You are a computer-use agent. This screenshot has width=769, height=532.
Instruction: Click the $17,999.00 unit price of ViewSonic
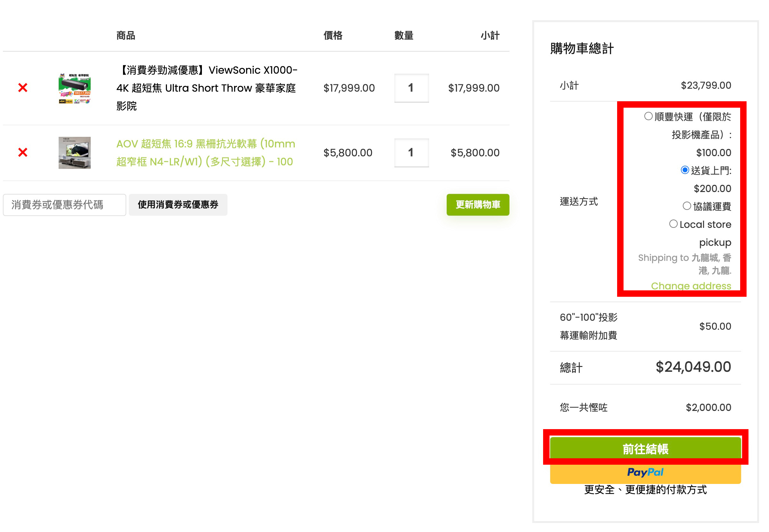coord(349,88)
